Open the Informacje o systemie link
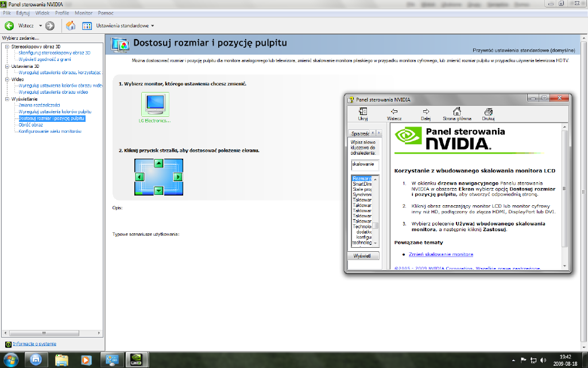The image size is (588, 368). coord(34,344)
